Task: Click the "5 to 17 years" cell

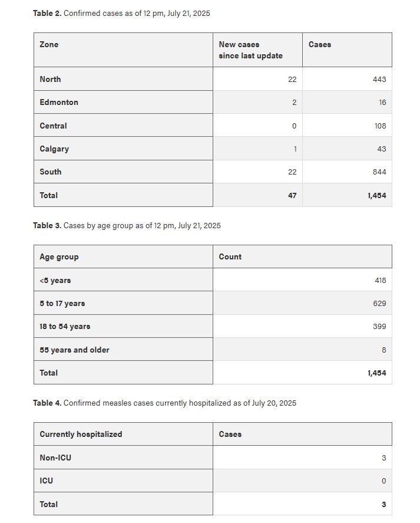Action: pyautogui.click(x=62, y=303)
